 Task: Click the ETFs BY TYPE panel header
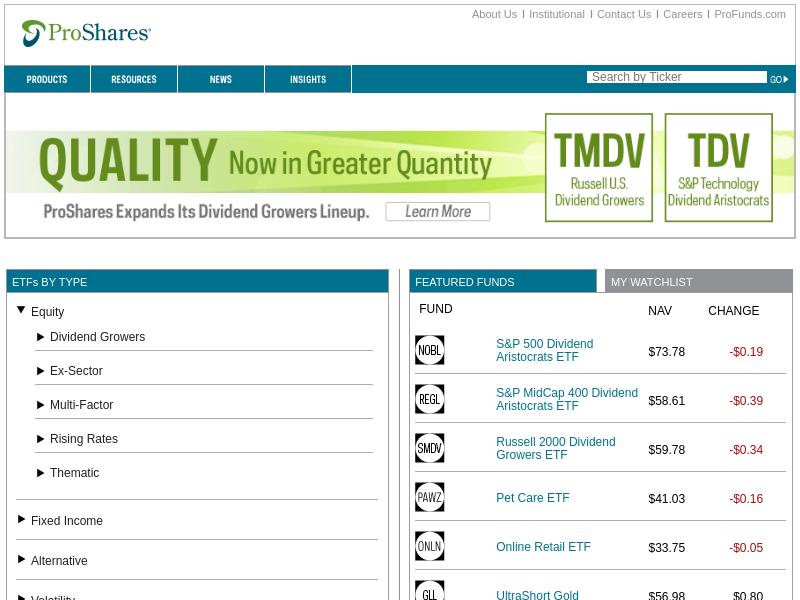(x=197, y=282)
